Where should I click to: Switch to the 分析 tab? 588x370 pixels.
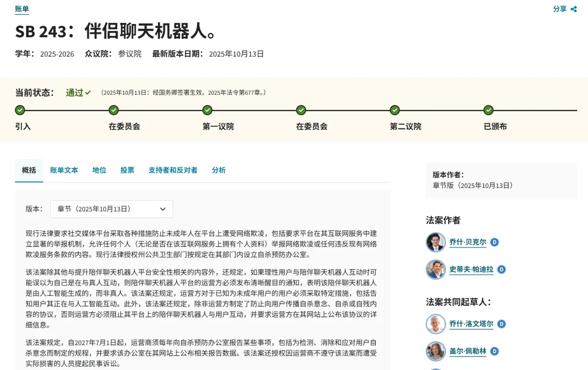(x=219, y=171)
